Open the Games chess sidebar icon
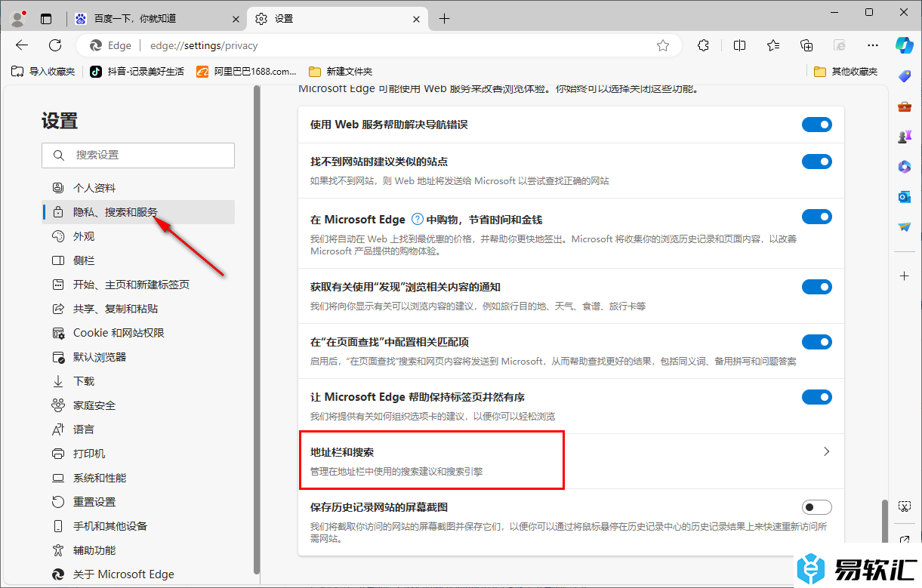 pos(905,137)
